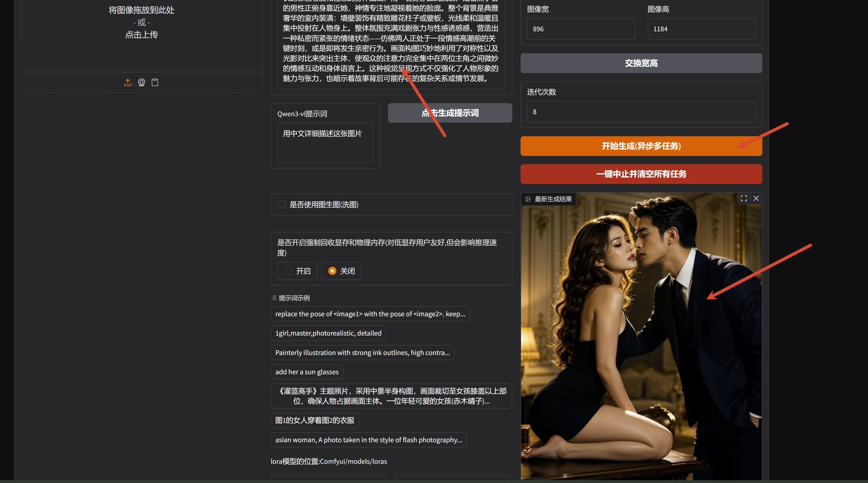The width and height of the screenshot is (868, 483).
Task: Click the text lora模型的位置:Comfyui/models/loras
Action: (329, 461)
